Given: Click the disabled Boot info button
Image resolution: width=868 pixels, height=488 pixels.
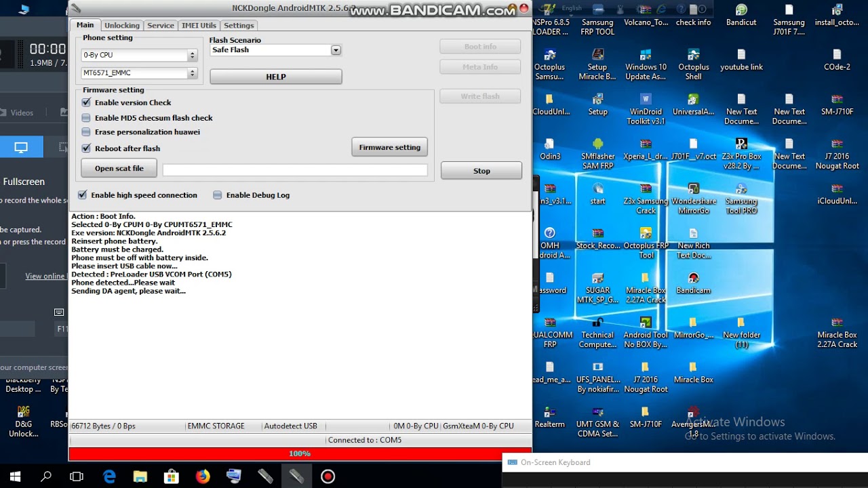Looking at the screenshot, I should pyautogui.click(x=480, y=47).
